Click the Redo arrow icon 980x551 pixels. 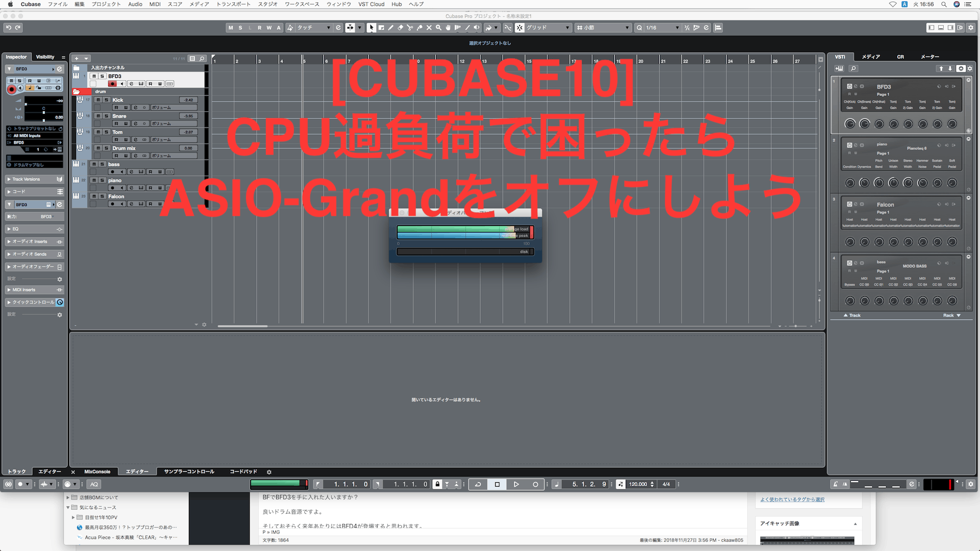[18, 28]
